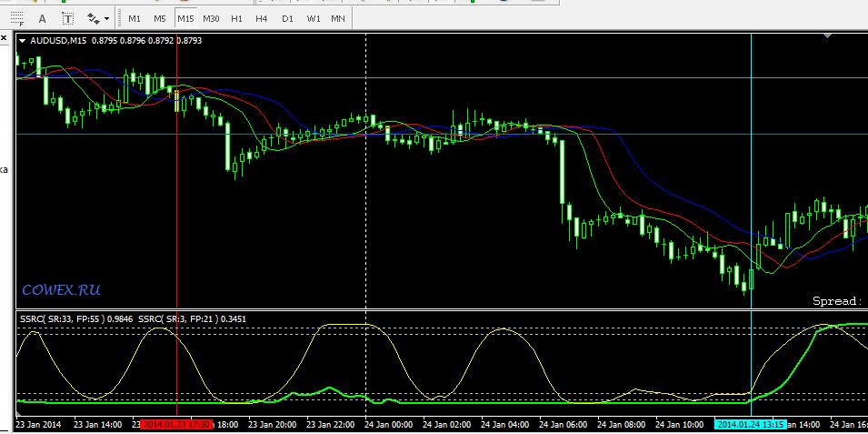868x434 pixels.
Task: Switch to D1 daily timeframe
Action: [x=287, y=18]
